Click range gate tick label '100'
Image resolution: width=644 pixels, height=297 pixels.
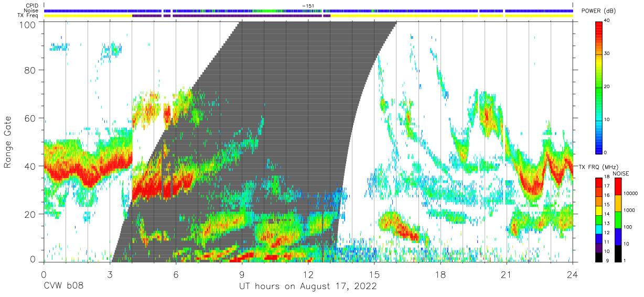click(28, 25)
